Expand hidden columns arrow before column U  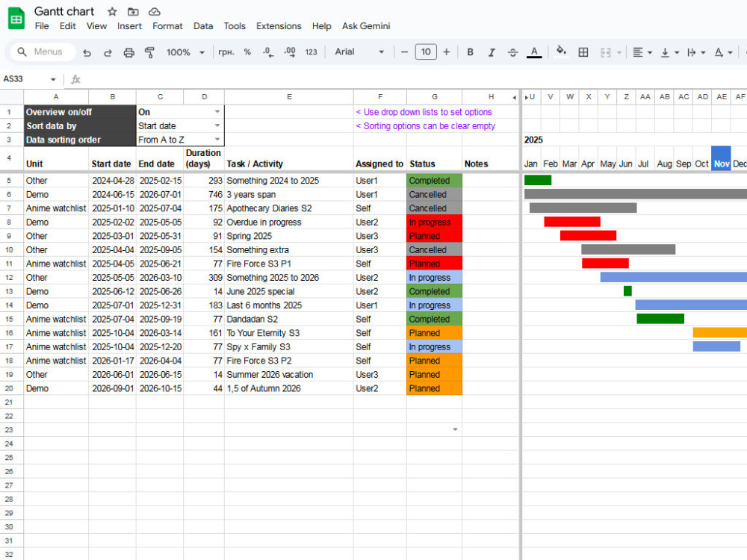point(526,97)
